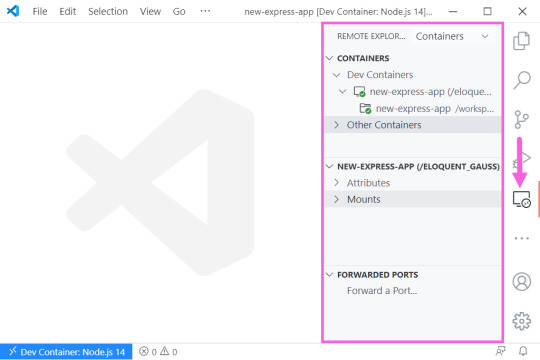
Task: Open the Source Control view icon
Action: click(x=521, y=120)
